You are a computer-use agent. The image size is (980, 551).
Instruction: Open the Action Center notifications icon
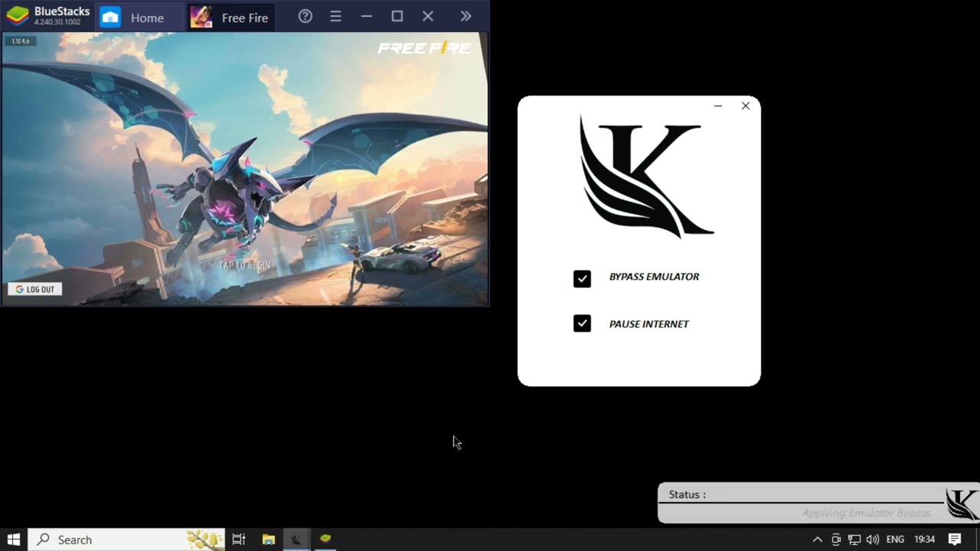click(955, 540)
